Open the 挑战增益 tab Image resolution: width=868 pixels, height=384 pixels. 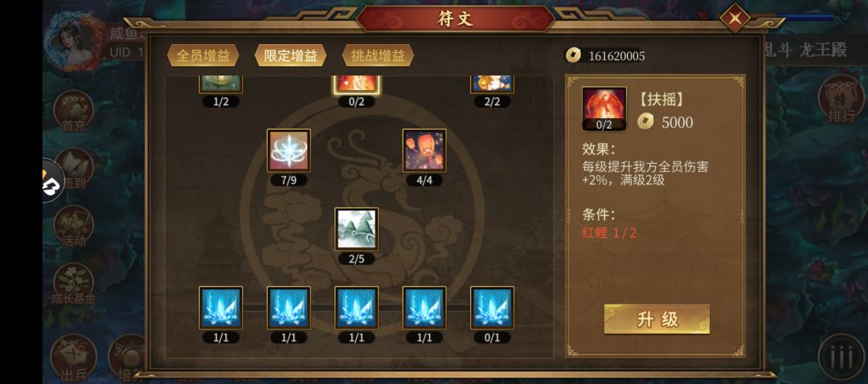click(378, 56)
